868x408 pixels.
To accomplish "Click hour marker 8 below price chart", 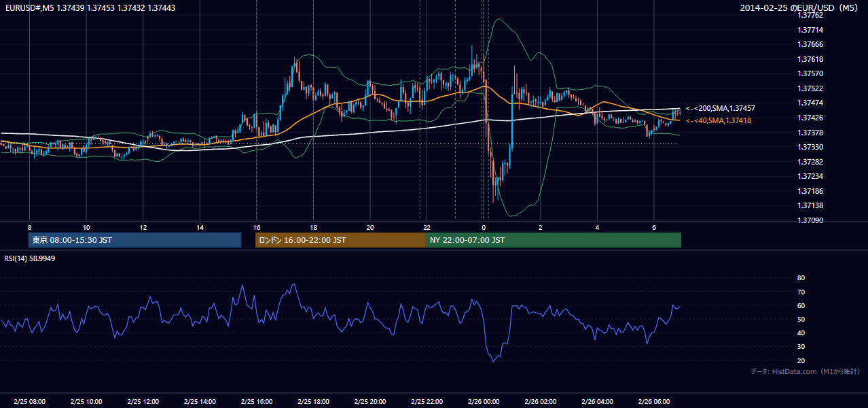I will pos(29,226).
